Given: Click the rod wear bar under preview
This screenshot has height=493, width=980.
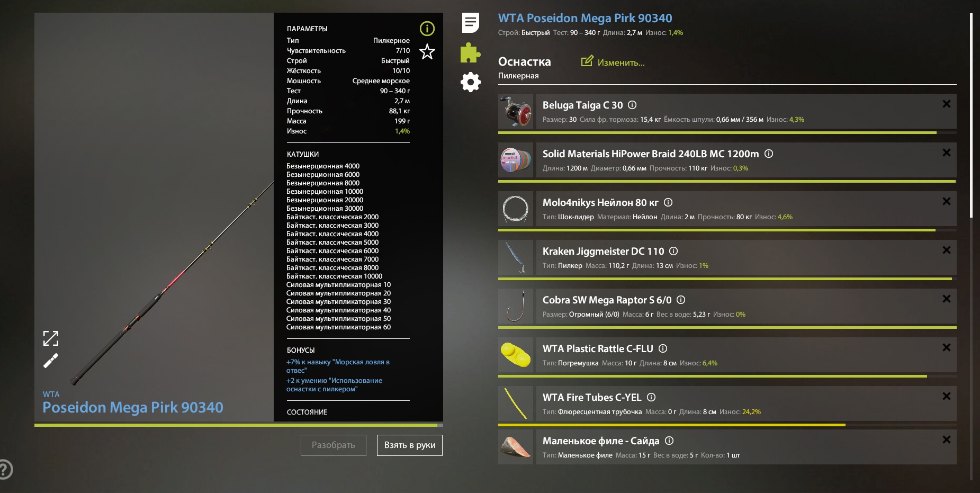Looking at the screenshot, I should click(239, 425).
